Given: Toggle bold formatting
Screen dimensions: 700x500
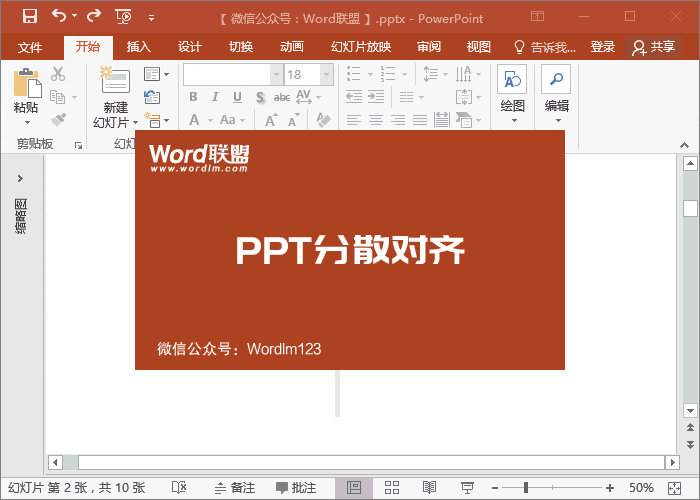Looking at the screenshot, I should tap(193, 97).
